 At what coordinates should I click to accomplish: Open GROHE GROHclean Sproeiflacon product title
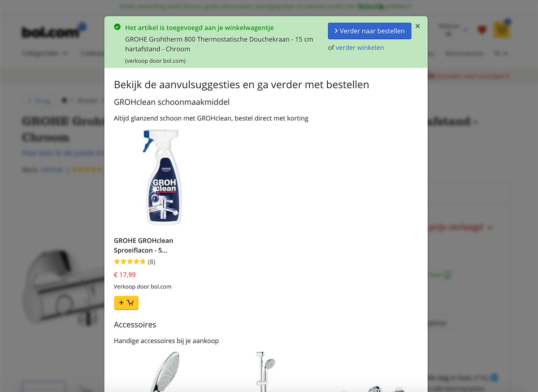click(143, 246)
